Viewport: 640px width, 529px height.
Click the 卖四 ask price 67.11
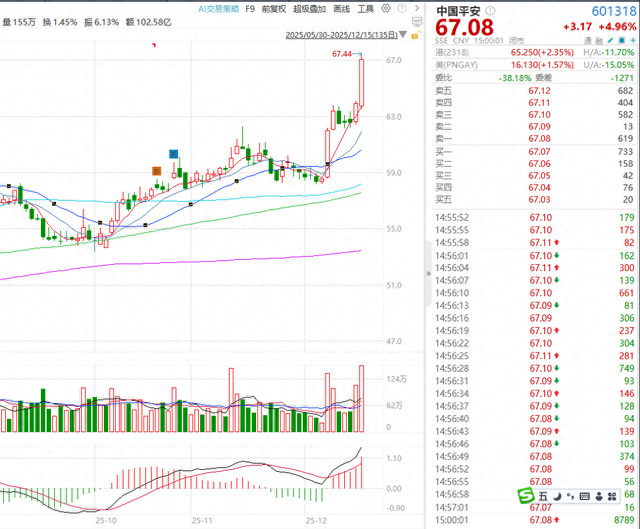(x=539, y=102)
